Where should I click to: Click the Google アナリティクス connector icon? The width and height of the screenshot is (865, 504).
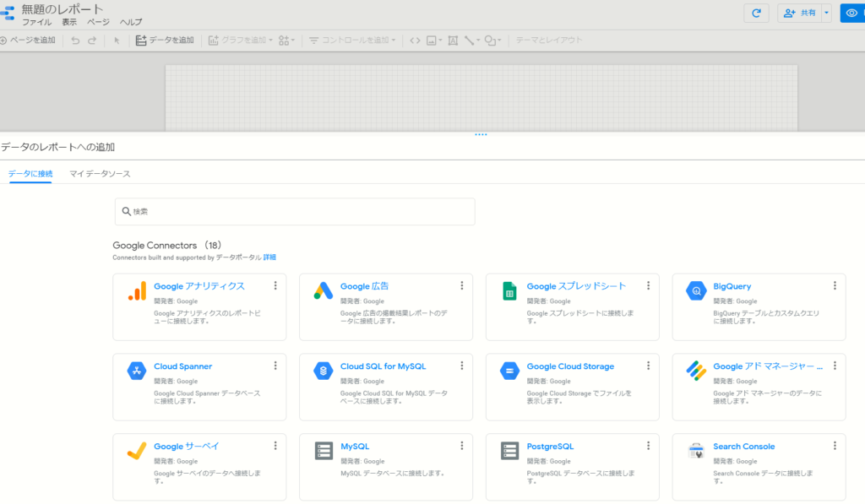tap(137, 290)
